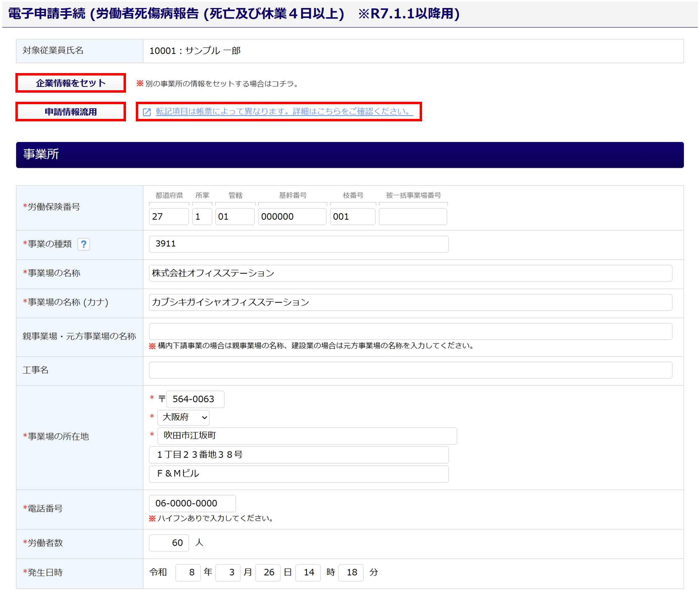This screenshot has height=598, width=700.
Task: Select the 枝番号 field showing 001
Action: click(352, 216)
